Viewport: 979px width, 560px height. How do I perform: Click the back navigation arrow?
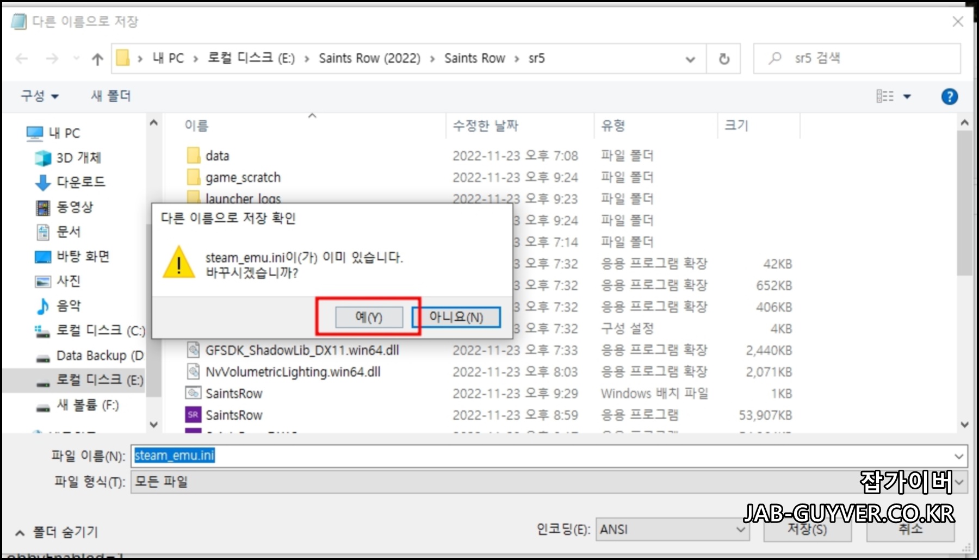click(x=22, y=59)
